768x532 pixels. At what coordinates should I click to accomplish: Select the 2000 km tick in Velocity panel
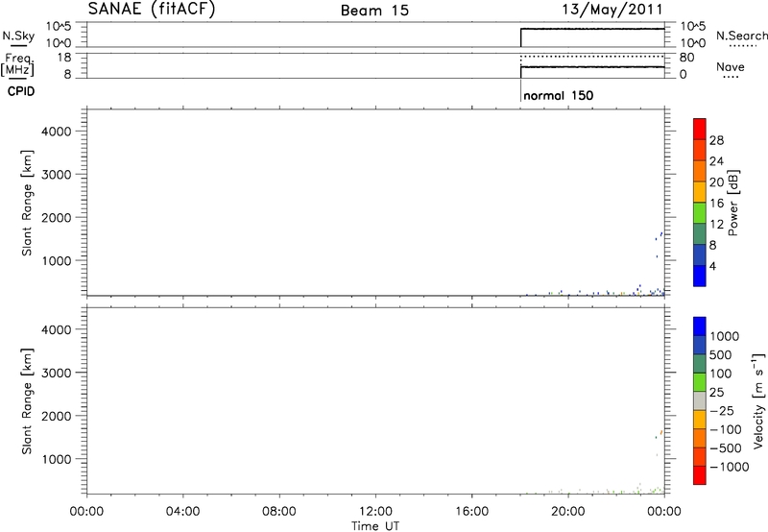point(57,416)
